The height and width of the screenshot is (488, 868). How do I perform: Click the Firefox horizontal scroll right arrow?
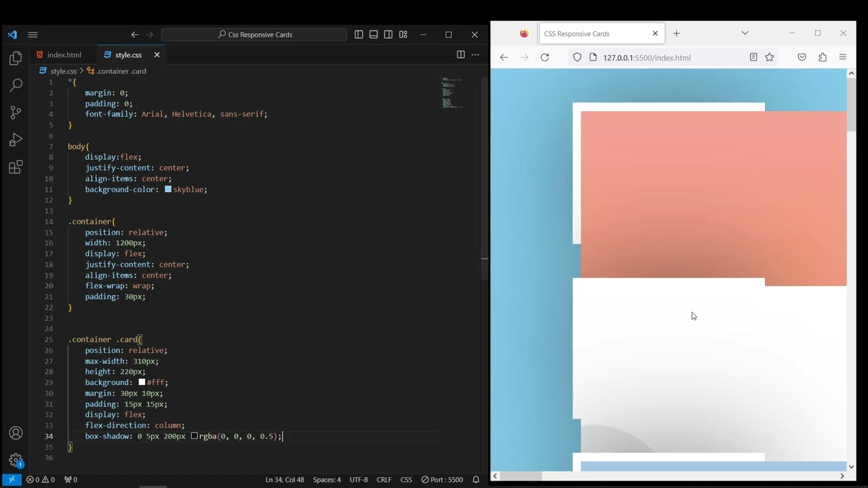point(842,476)
